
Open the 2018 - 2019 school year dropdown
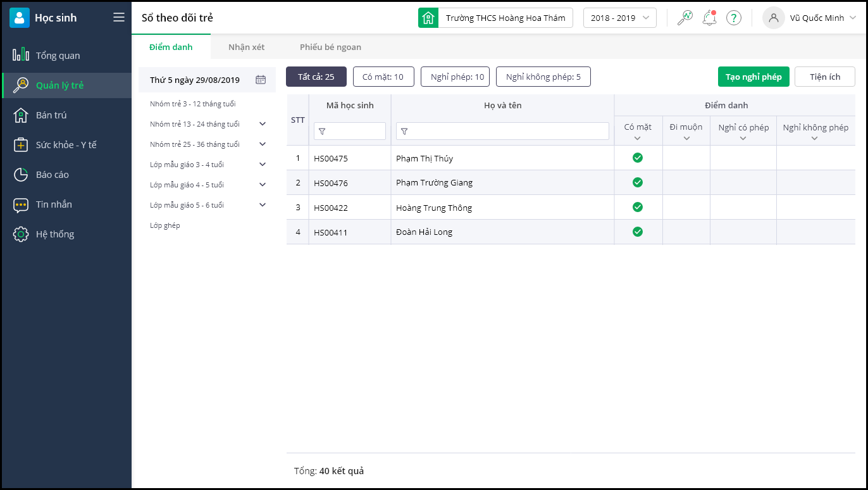619,18
